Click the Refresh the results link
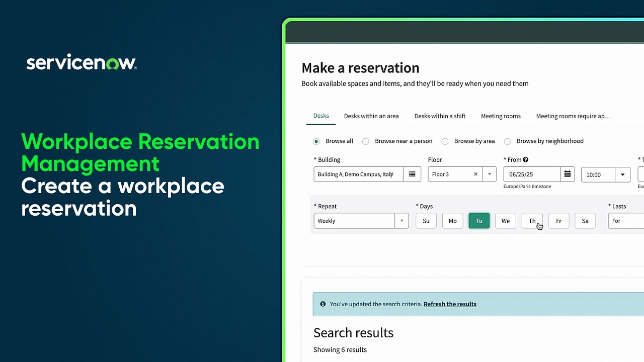644x362 pixels. click(449, 304)
